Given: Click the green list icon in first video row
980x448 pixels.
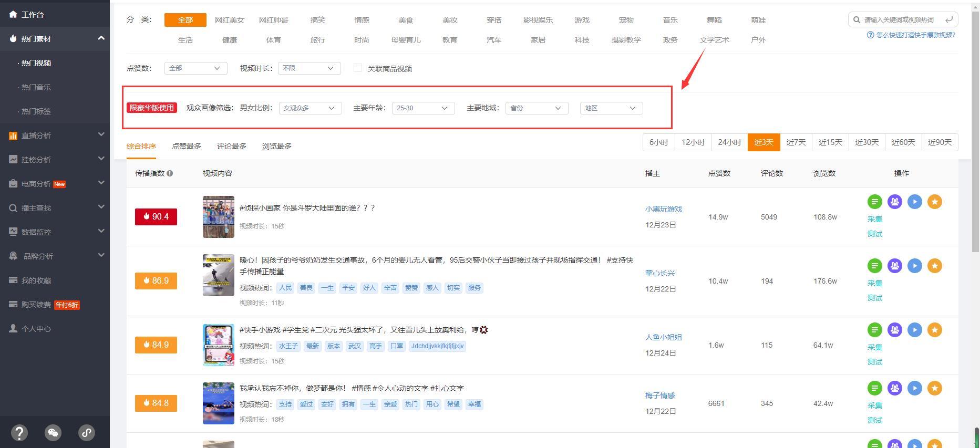Looking at the screenshot, I should 874,202.
